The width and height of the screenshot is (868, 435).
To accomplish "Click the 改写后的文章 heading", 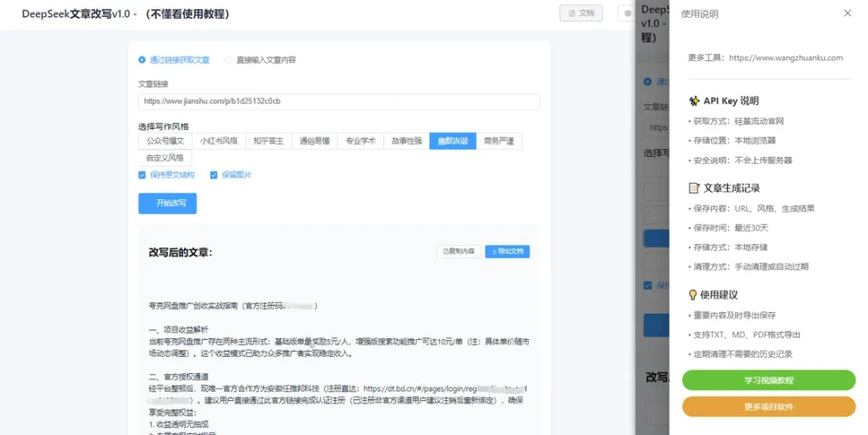I will tap(181, 253).
